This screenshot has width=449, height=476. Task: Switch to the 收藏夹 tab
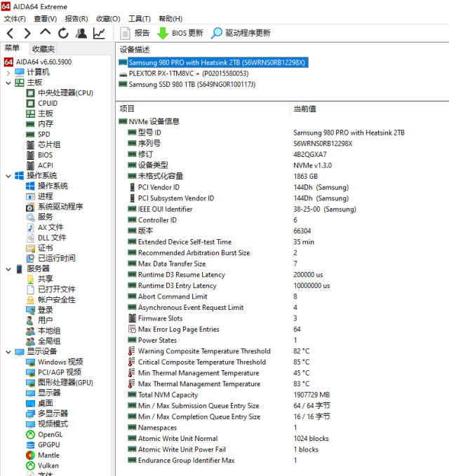(43, 49)
